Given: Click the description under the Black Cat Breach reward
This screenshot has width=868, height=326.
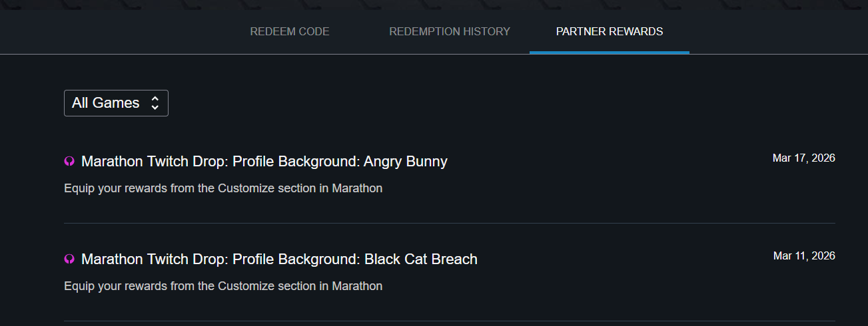Looking at the screenshot, I should (x=223, y=286).
